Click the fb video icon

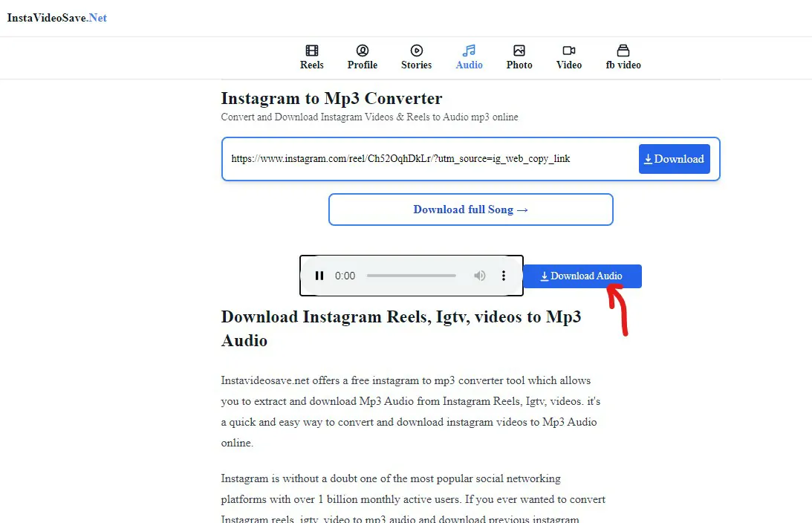point(623,51)
